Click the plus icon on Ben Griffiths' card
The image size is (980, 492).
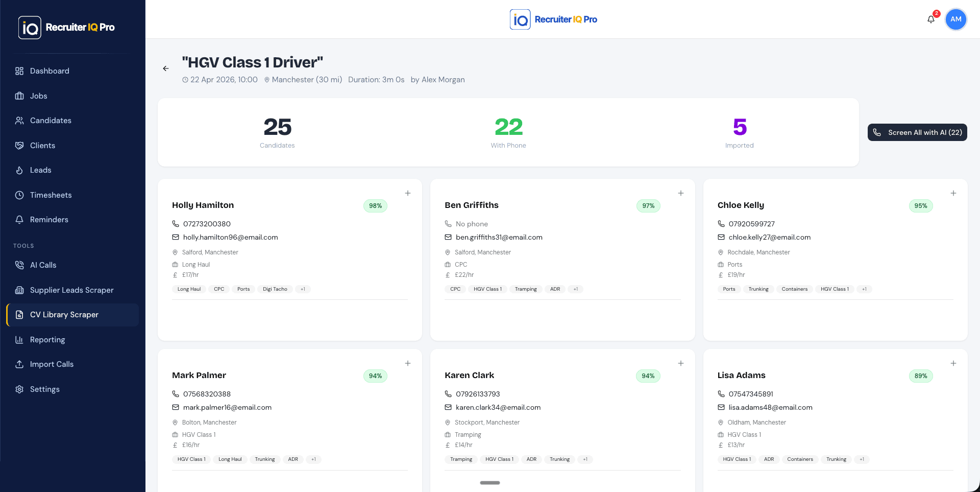pos(681,193)
